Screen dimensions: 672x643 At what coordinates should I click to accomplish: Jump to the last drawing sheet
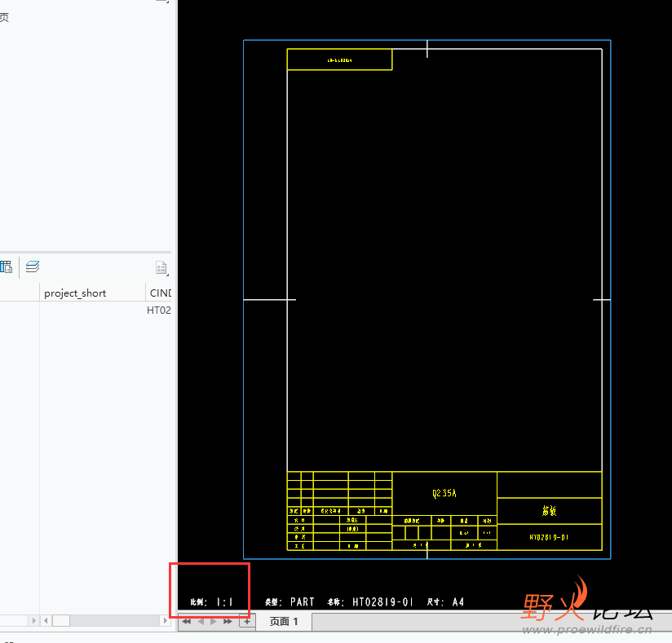pyautogui.click(x=228, y=622)
